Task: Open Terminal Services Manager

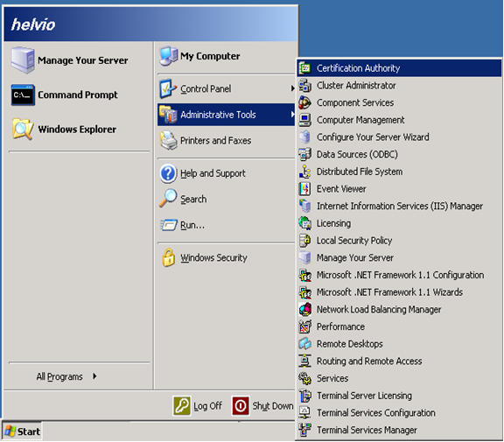Action: click(399, 430)
